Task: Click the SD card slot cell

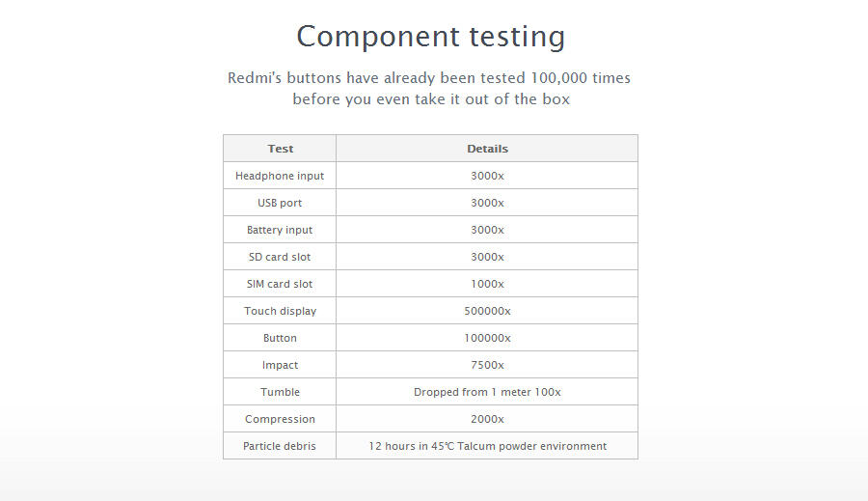Action: (x=280, y=257)
